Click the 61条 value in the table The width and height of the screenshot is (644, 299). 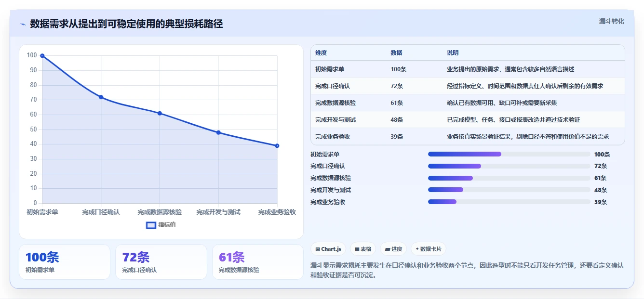[x=397, y=103]
